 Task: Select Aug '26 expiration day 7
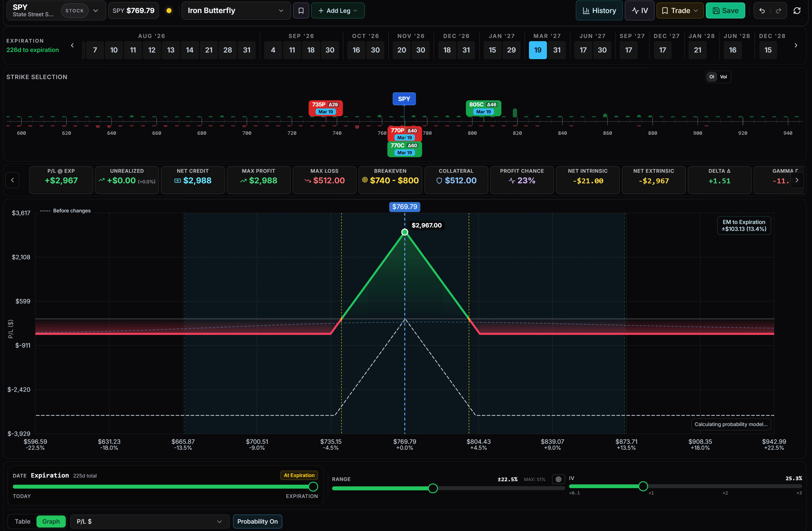click(95, 50)
